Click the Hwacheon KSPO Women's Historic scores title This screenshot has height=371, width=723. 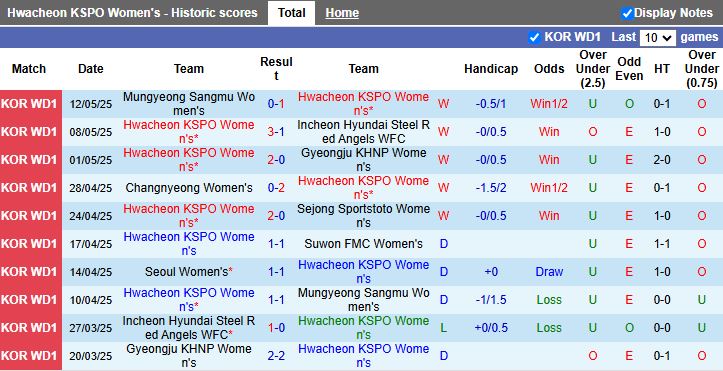[x=132, y=13]
